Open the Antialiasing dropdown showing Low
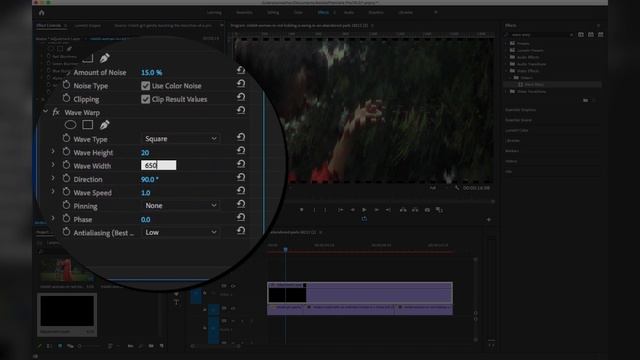 click(180, 232)
